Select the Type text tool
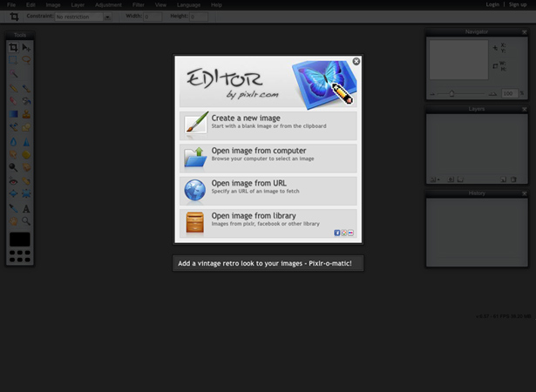 (x=26, y=208)
